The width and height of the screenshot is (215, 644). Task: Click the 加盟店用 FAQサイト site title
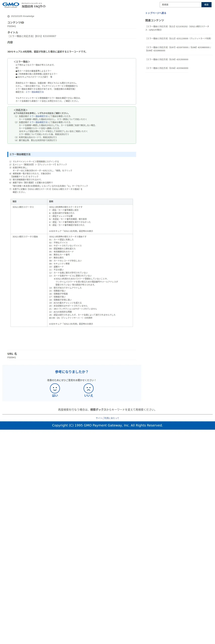(34, 7)
